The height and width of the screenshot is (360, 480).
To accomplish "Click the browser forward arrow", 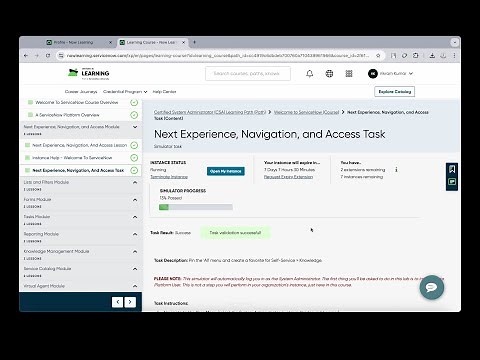I will tap(37, 56).
